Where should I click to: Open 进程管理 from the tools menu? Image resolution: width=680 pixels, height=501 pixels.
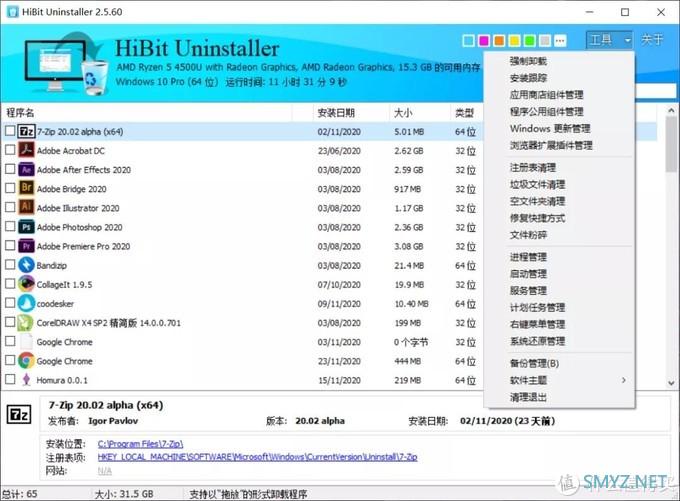tap(528, 257)
